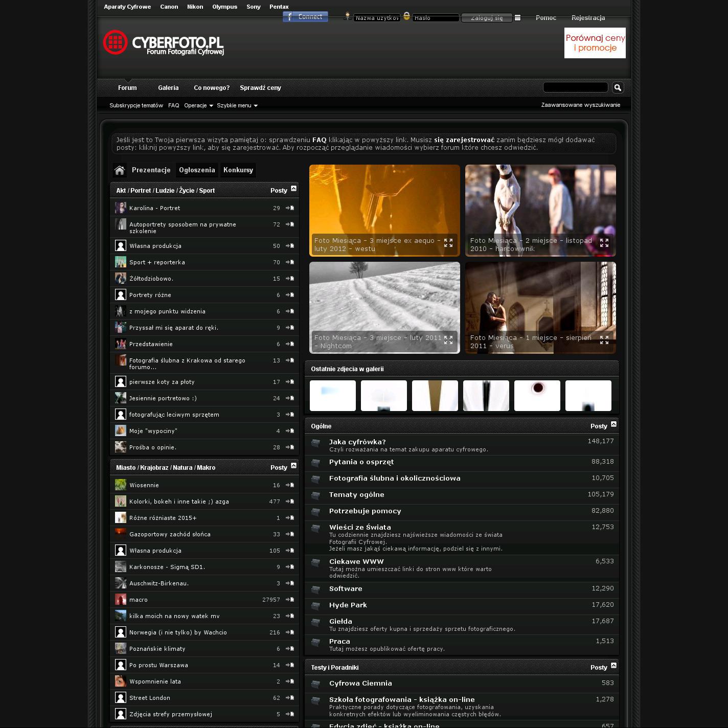Open the Rejestracja link
The height and width of the screenshot is (728, 728).
coord(588,18)
